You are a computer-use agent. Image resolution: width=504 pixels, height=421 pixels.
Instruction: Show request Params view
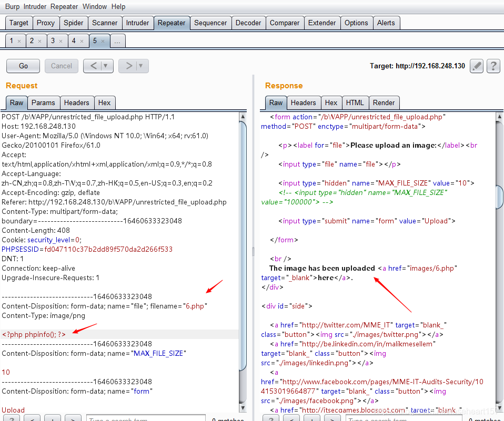(x=43, y=103)
